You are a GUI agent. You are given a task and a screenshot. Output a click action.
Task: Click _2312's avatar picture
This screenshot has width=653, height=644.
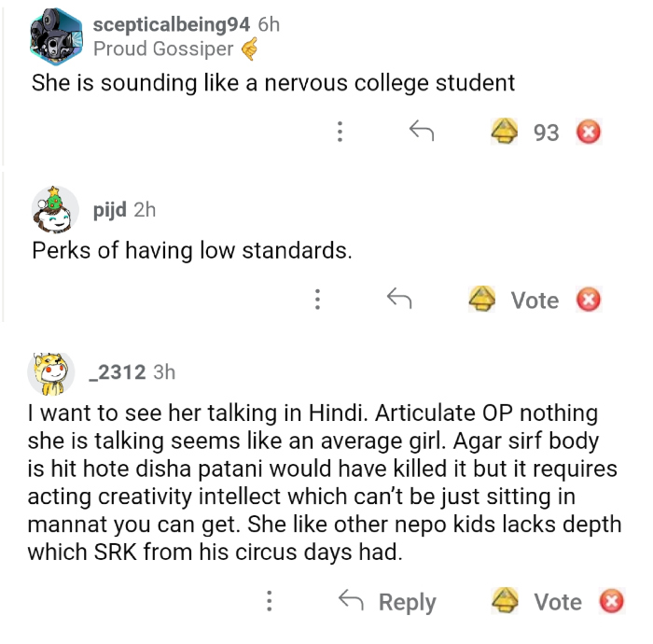(x=51, y=372)
